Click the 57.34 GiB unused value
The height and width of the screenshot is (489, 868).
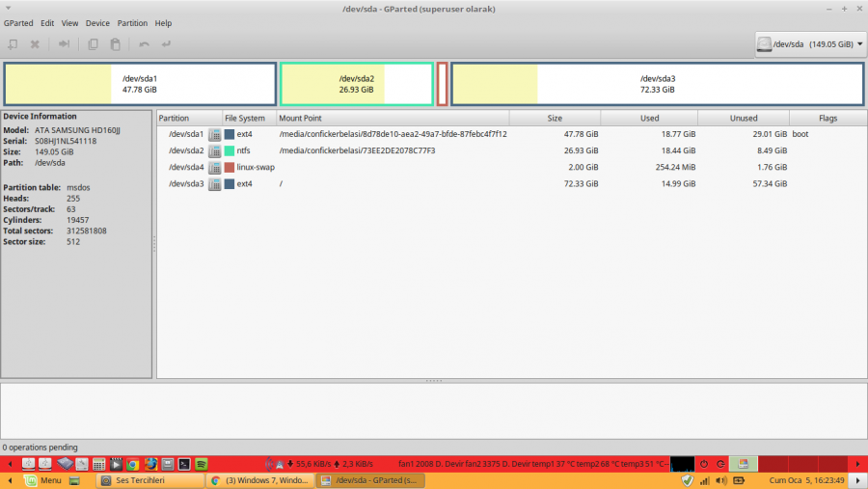pos(770,184)
